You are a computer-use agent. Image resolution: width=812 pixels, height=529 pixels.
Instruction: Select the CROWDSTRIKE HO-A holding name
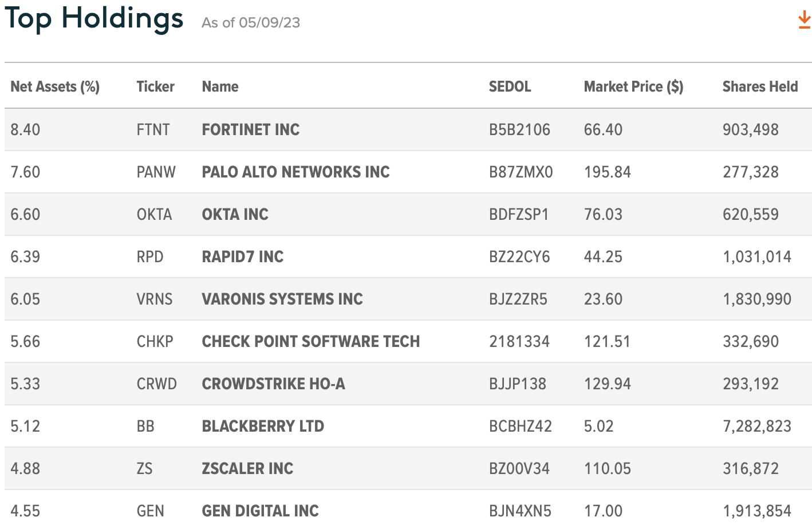point(274,384)
